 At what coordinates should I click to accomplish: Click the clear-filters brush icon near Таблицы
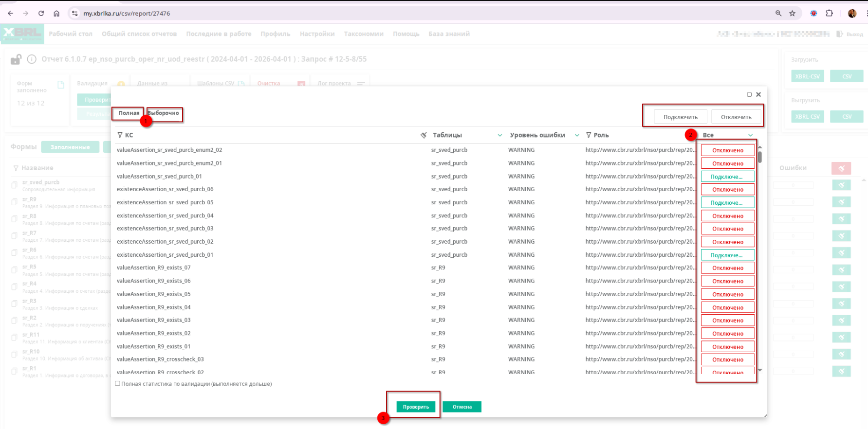pyautogui.click(x=424, y=135)
